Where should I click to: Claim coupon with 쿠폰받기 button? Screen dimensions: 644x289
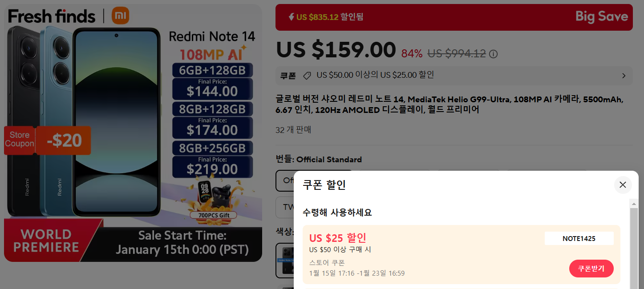click(x=591, y=269)
